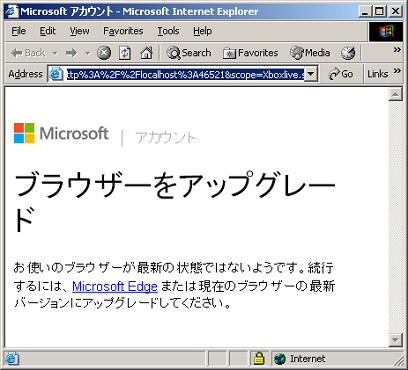Viewport: 408px width, 370px height.
Task: Click the Forward navigation arrow
Action: [71, 53]
